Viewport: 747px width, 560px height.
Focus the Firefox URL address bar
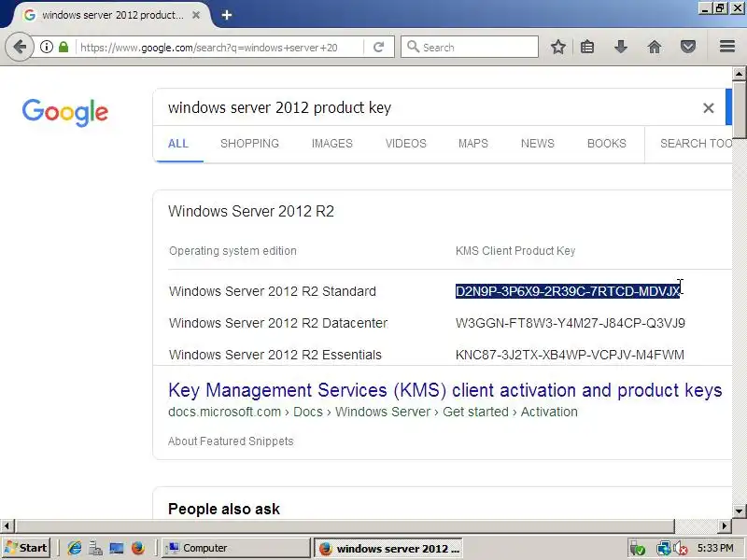220,48
